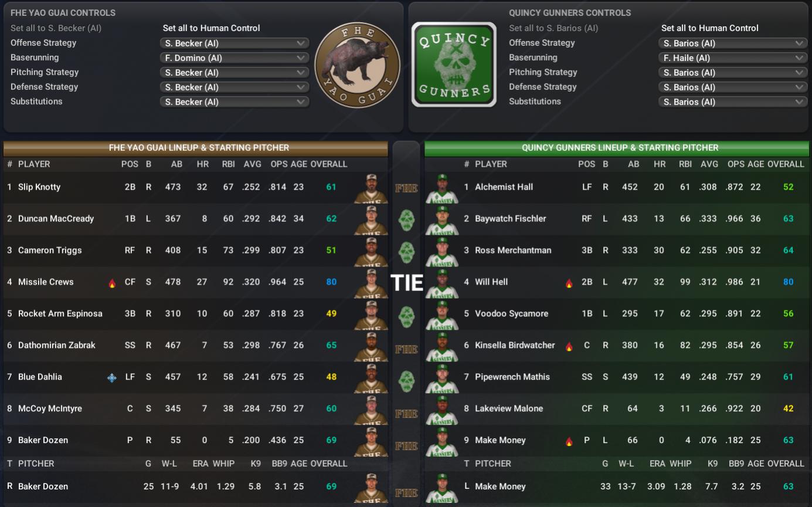This screenshot has height=507, width=812.
Task: Open Quincy Pitching Strategy dropdown
Action: [733, 72]
